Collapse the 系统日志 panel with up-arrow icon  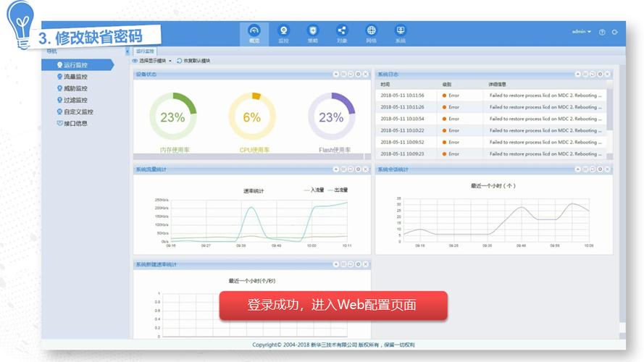(578, 75)
